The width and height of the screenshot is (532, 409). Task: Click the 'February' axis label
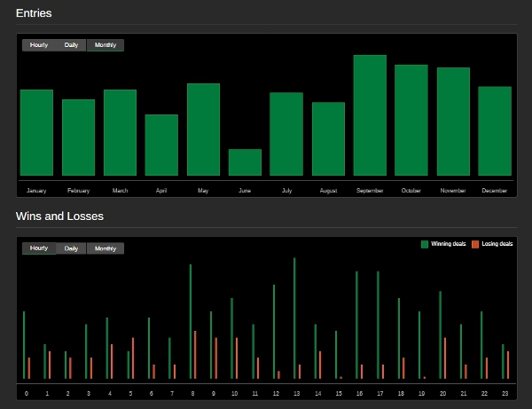click(x=78, y=191)
